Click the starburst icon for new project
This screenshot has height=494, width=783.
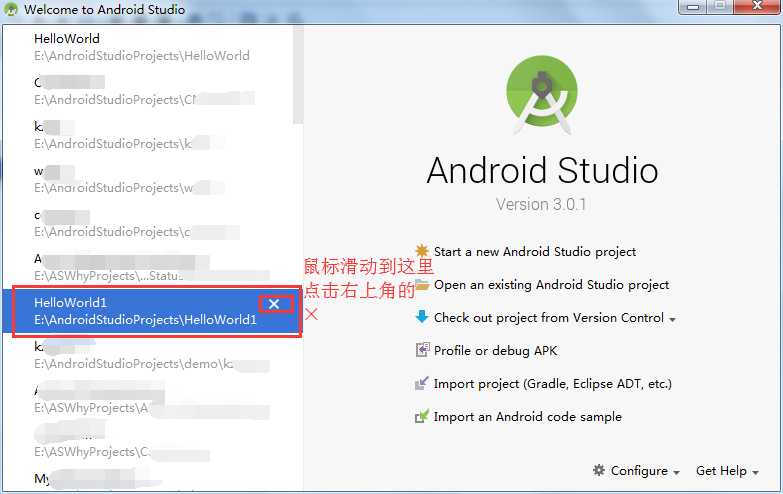point(422,251)
